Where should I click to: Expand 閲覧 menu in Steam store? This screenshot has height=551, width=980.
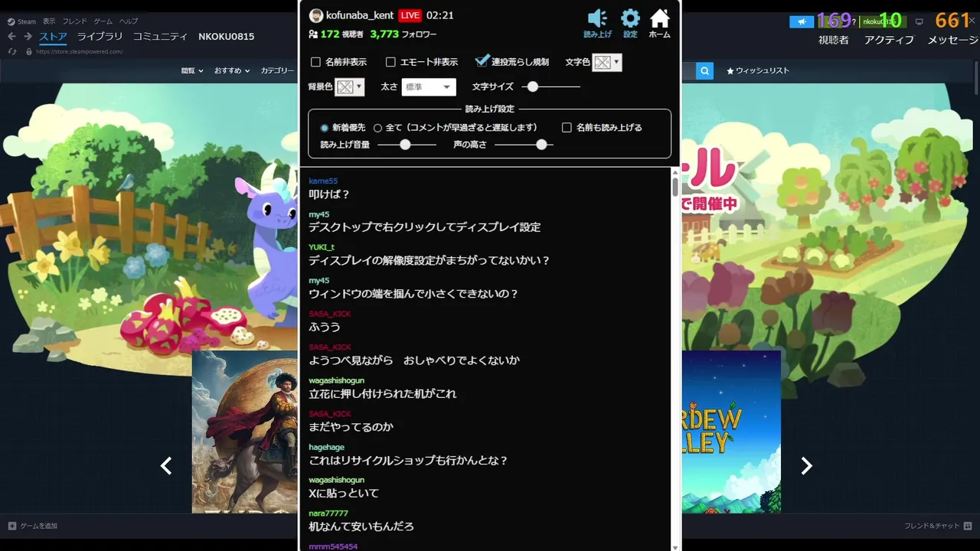point(192,70)
